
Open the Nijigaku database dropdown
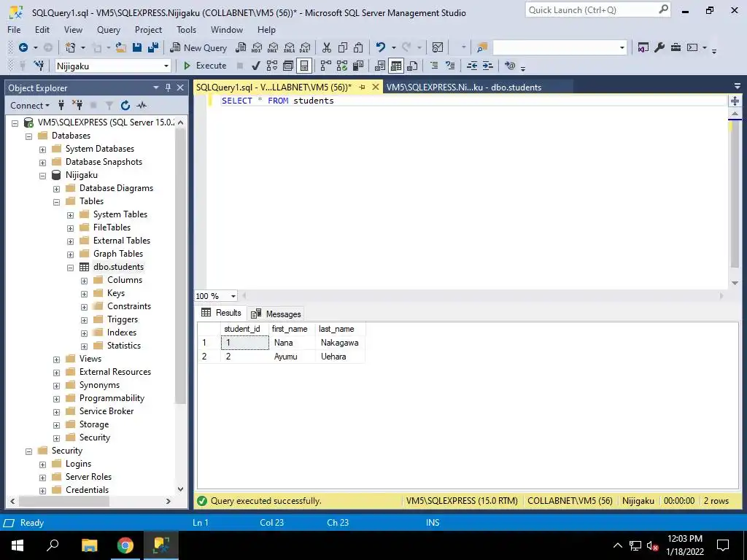(x=166, y=66)
